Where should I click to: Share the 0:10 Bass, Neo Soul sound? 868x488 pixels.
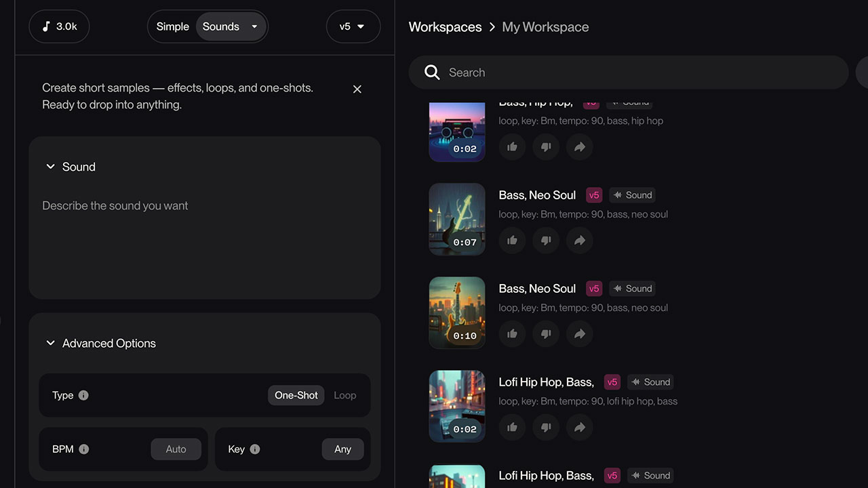(579, 333)
